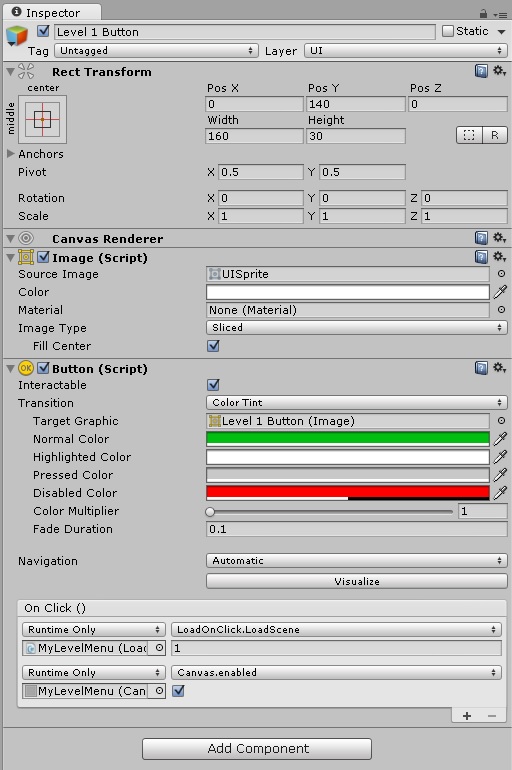The height and width of the screenshot is (770, 512).
Task: Click the Visualize button
Action: click(357, 581)
